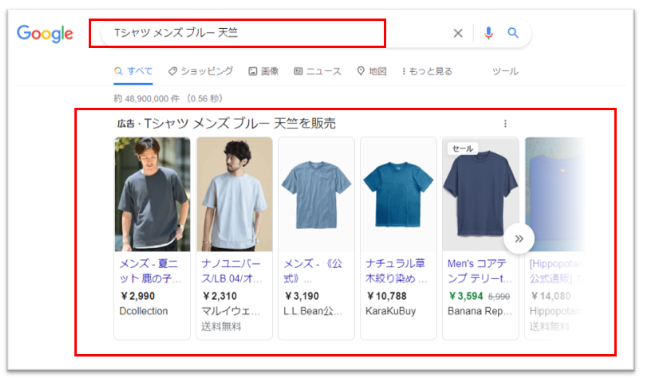Expand the もっと見る menu

[427, 71]
